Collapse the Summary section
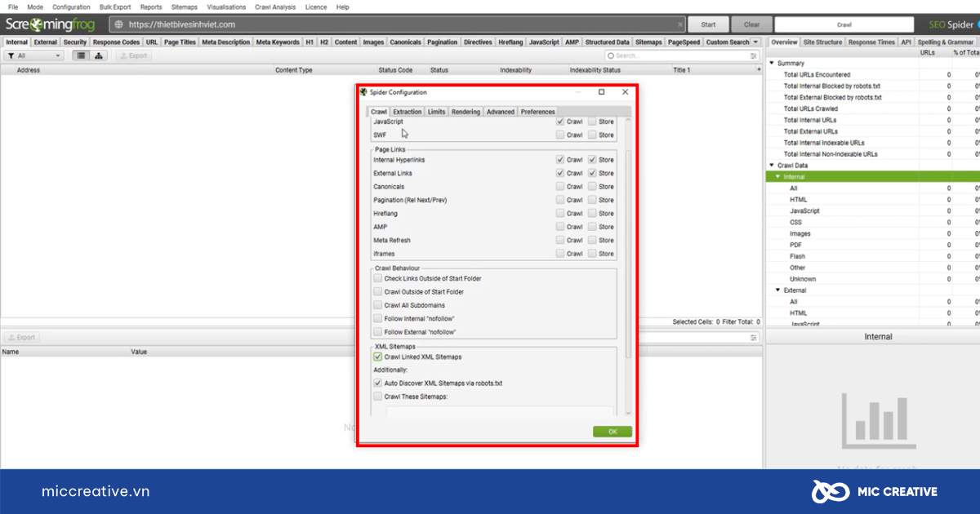 click(772, 63)
